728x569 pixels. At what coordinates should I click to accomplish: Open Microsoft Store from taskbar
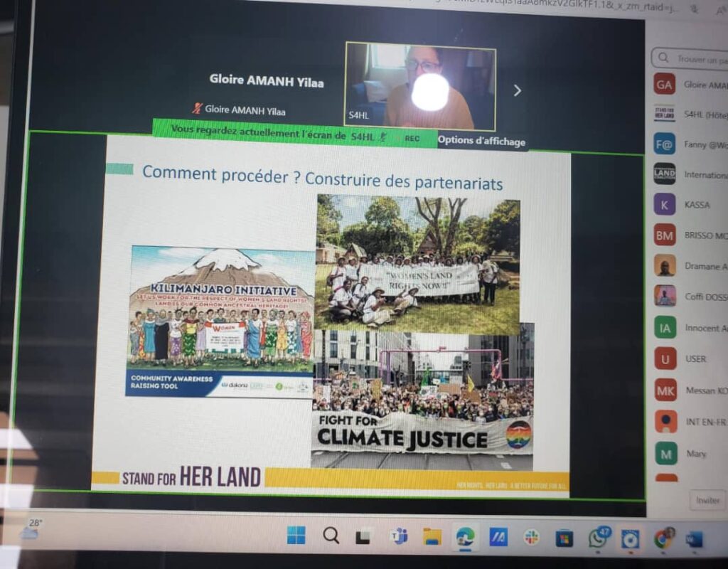pyautogui.click(x=564, y=539)
